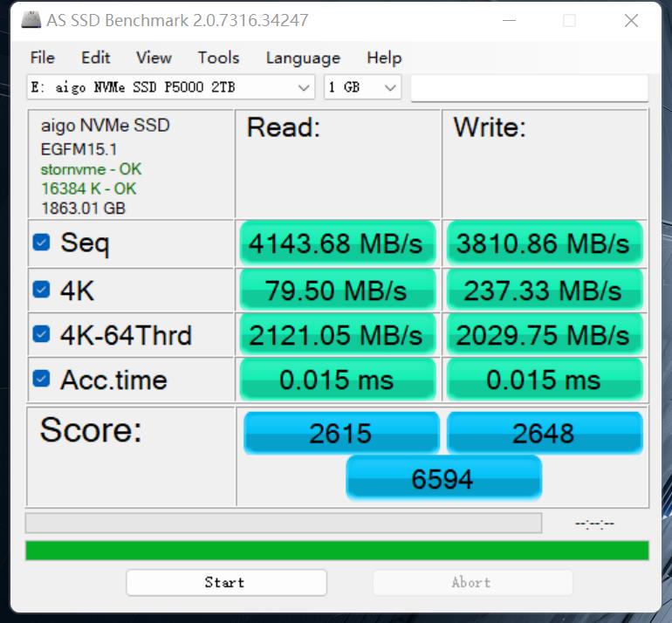
Task: Click the 4K read result 79.50 MB/s
Action: point(338,290)
